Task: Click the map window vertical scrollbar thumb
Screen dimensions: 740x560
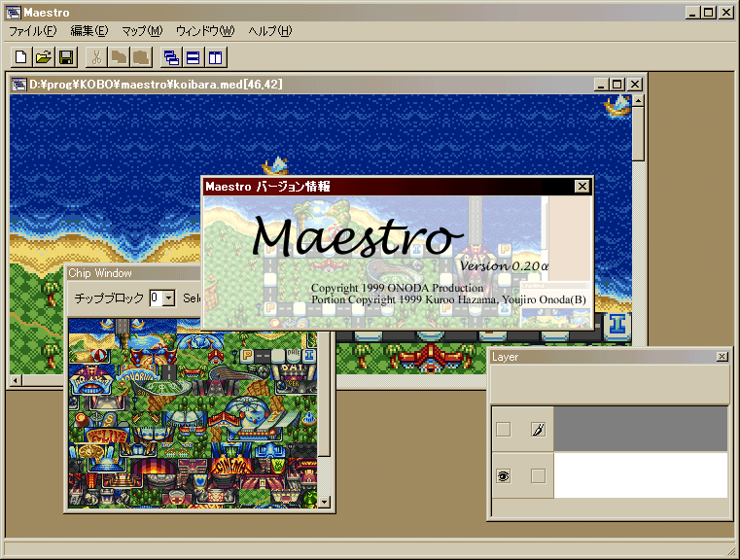Action: click(638, 134)
